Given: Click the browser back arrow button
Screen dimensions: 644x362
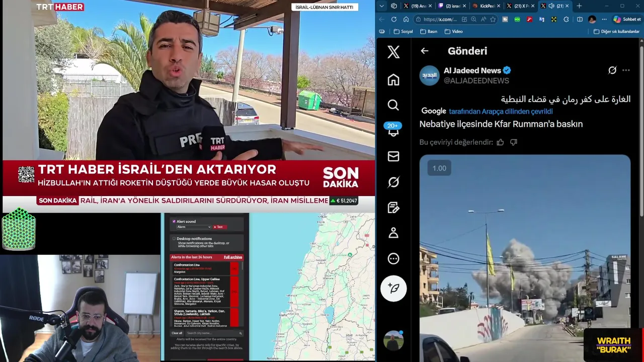Looking at the screenshot, I should (x=381, y=19).
